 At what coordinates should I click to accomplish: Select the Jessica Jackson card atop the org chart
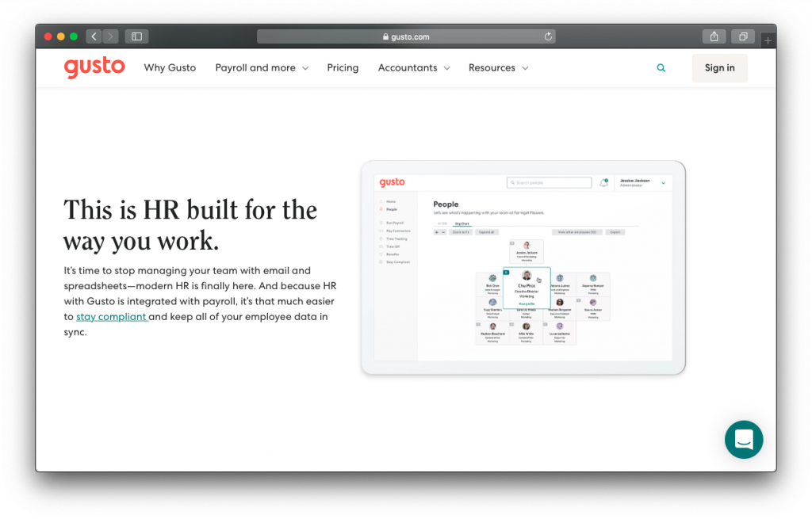(527, 251)
